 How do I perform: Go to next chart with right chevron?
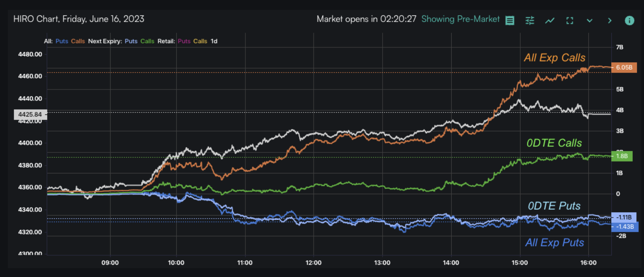coord(609,20)
